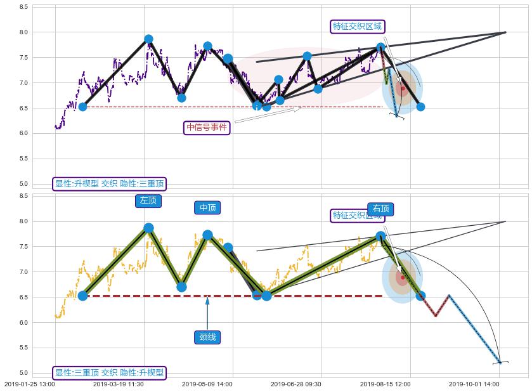Click red center dot of upper chart ellipse
Screen dimensions: 532x392
pyautogui.click(x=403, y=88)
